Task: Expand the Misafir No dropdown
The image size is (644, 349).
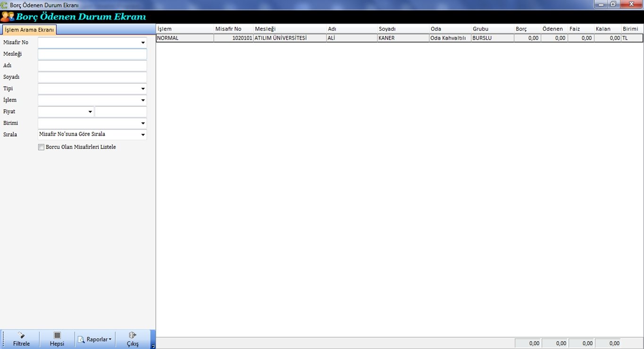Action: click(x=142, y=43)
